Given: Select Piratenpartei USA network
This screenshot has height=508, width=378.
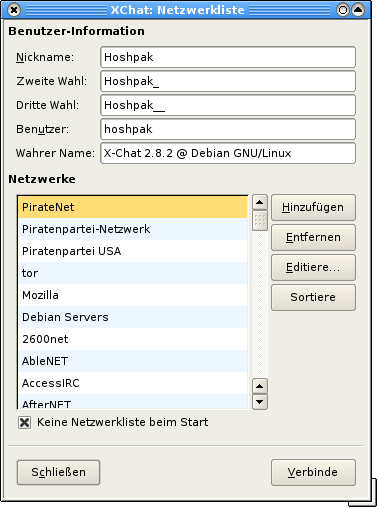Looking at the screenshot, I should [133, 251].
